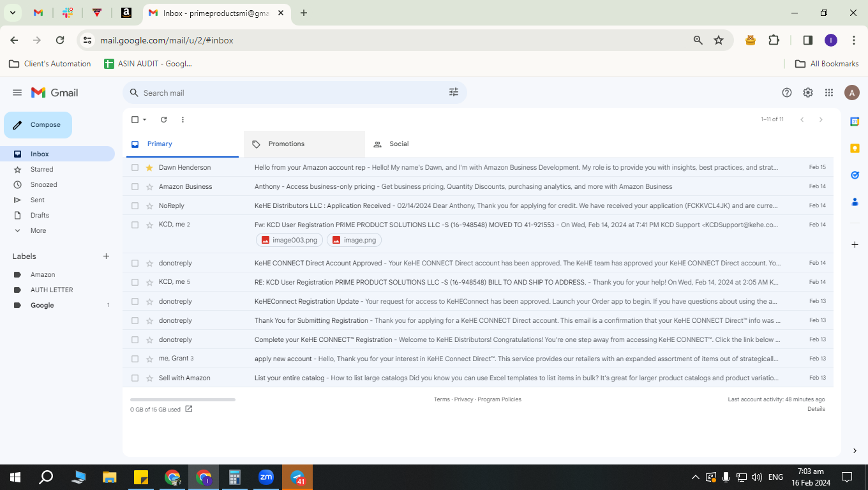Open image.png attachment chip

click(354, 240)
